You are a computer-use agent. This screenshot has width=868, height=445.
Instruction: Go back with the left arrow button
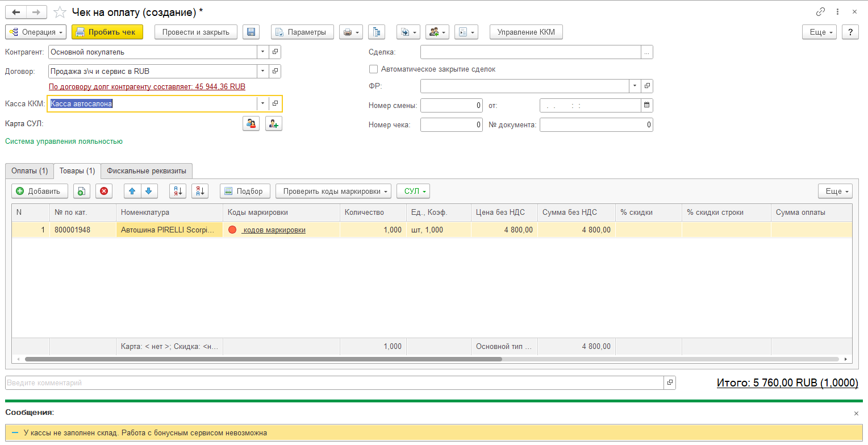coord(15,12)
